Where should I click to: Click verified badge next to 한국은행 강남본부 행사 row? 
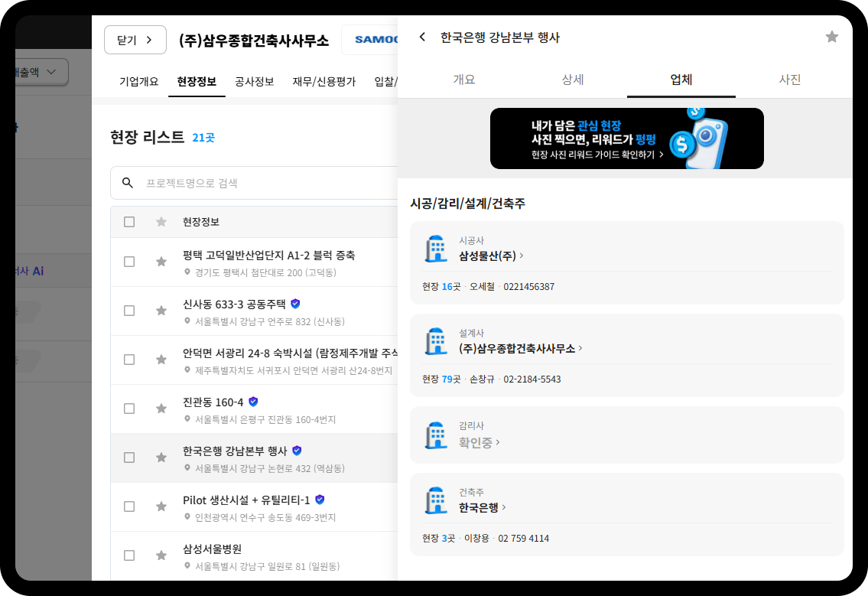pos(297,451)
